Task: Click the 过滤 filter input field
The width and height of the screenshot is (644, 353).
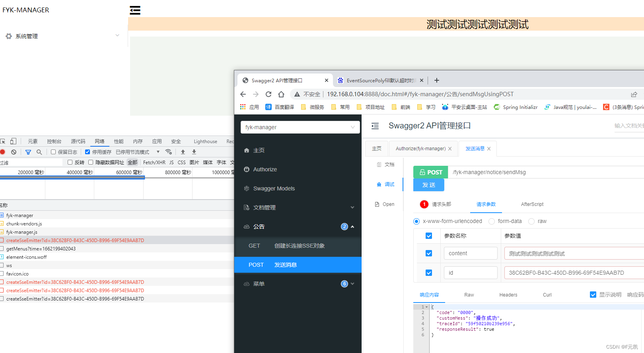Action: click(31, 162)
